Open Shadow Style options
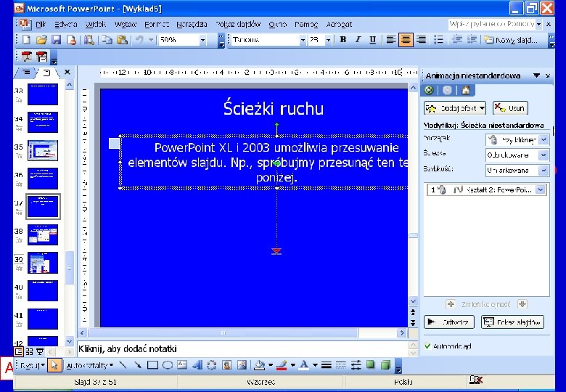 coord(370,365)
